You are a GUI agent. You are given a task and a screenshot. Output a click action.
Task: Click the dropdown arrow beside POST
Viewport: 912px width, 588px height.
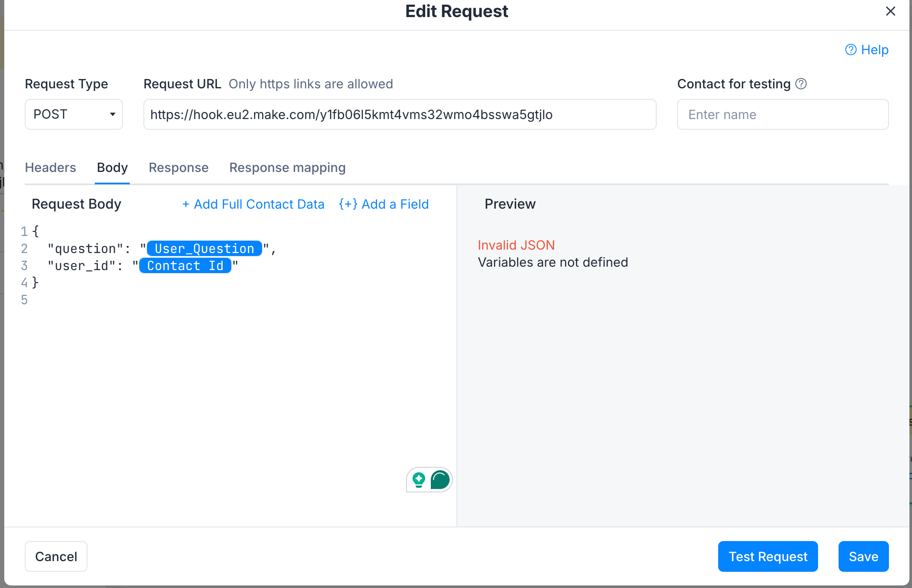[113, 114]
